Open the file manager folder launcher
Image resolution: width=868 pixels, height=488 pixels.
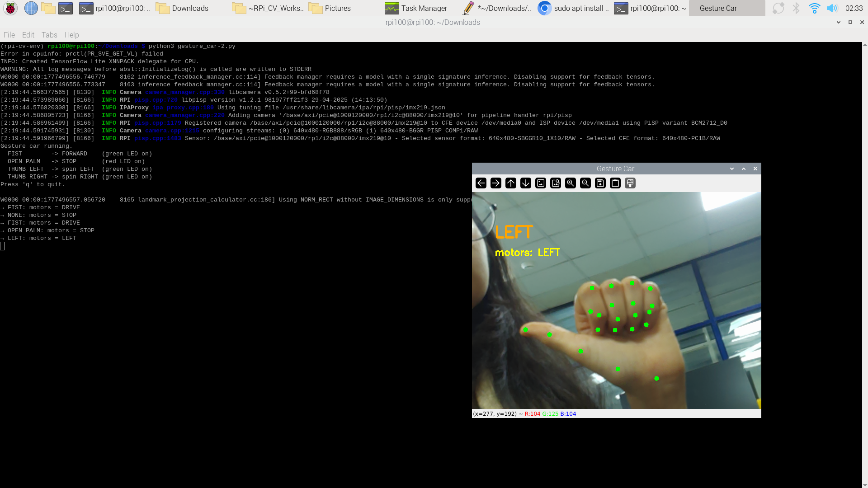(x=48, y=8)
